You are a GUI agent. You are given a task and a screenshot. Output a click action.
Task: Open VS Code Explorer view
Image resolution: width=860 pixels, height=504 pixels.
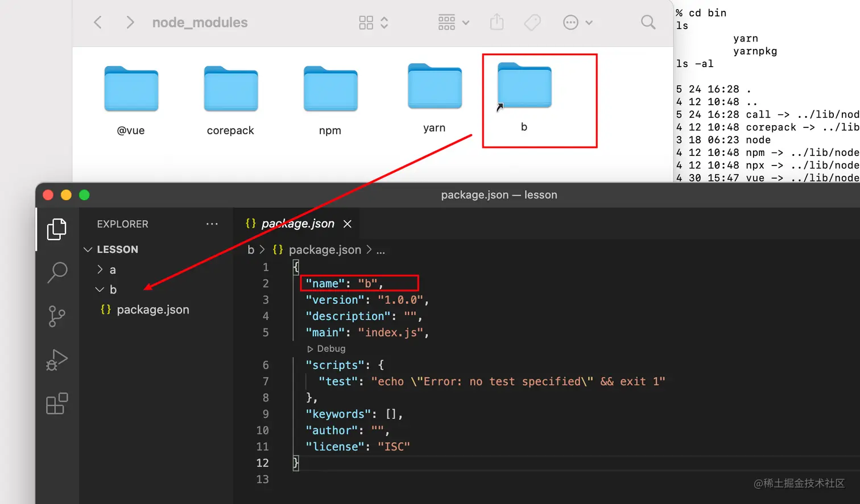(56, 229)
